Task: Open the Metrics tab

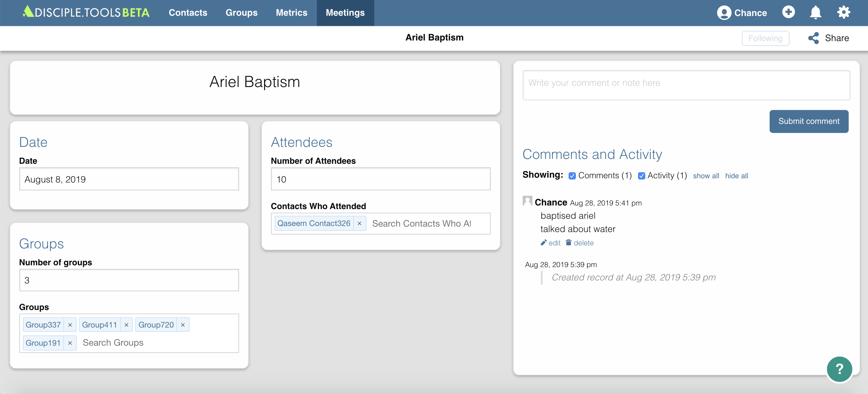Action: 292,13
